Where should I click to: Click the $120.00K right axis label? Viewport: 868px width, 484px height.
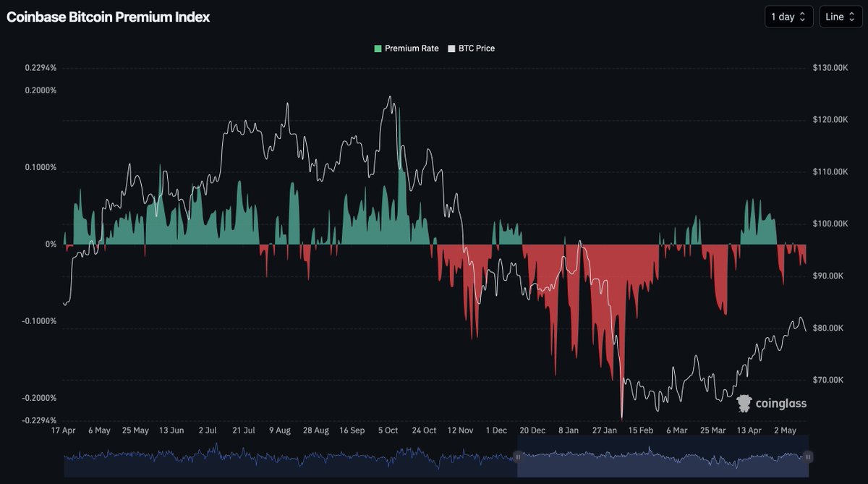click(x=829, y=120)
